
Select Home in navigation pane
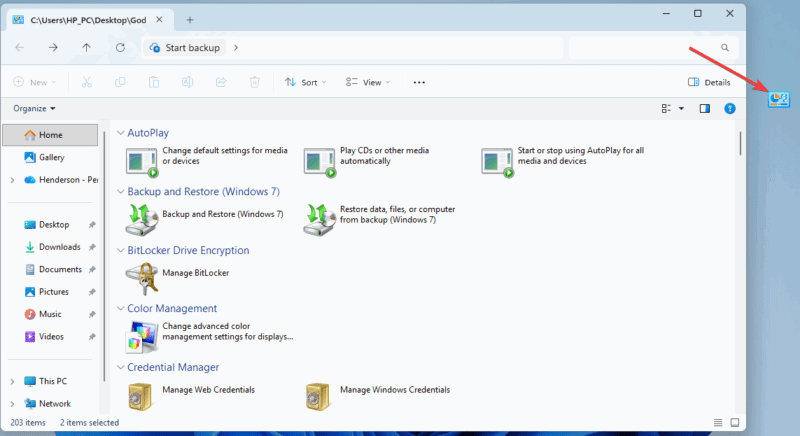coord(50,135)
